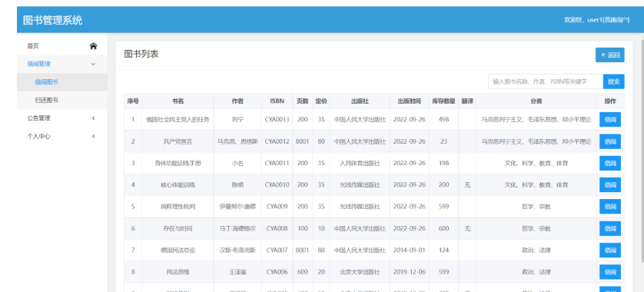The height and width of the screenshot is (292, 644).
Task: Click the 图书管理系统 header title
Action: click(x=52, y=20)
